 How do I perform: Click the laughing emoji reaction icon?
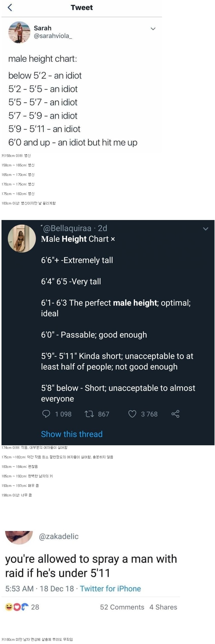pos(9,607)
